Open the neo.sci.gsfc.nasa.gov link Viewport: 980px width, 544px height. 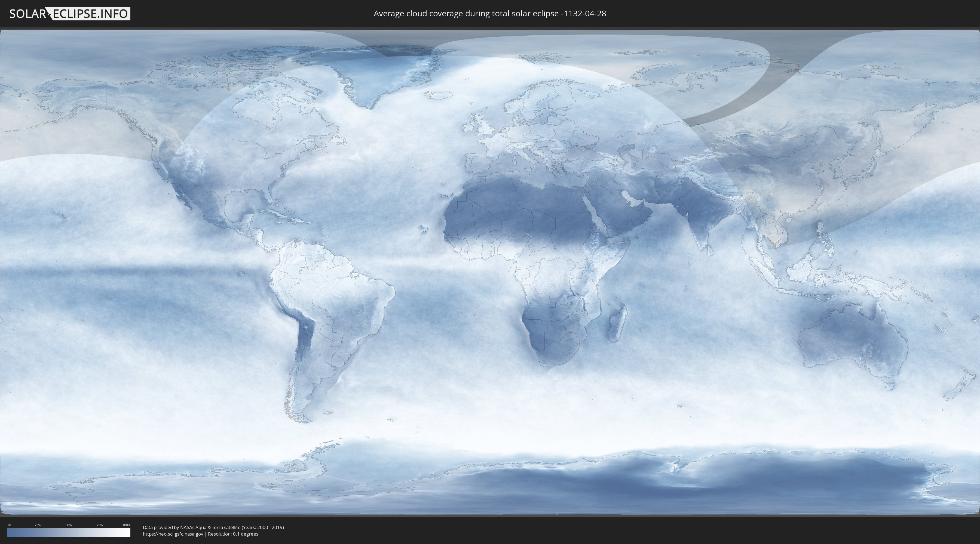[x=173, y=534]
